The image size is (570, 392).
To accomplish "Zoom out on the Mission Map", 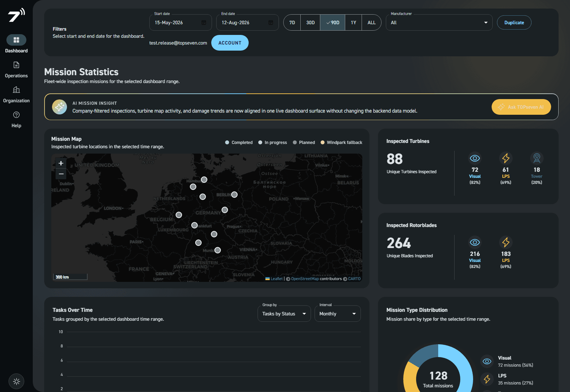I will pos(61,174).
